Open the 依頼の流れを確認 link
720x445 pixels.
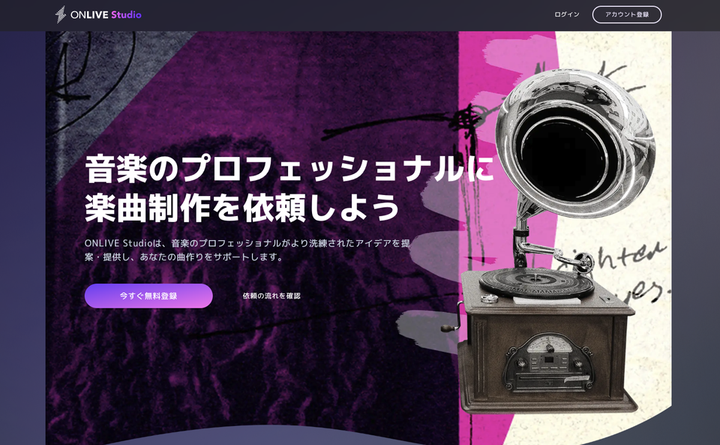[x=271, y=296]
